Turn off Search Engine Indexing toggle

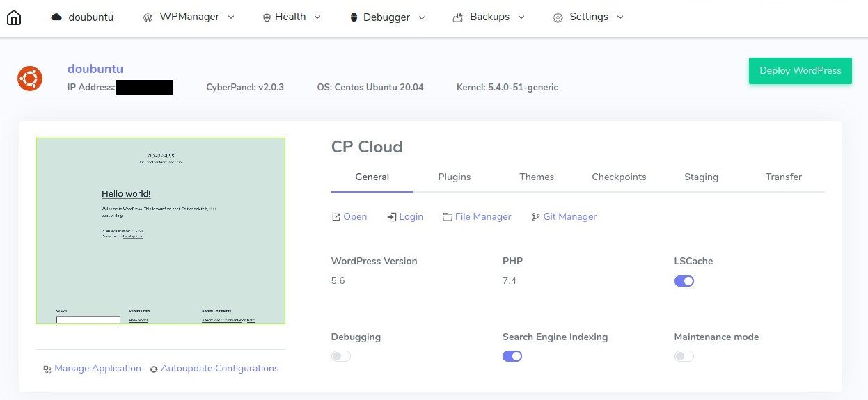[x=512, y=356]
